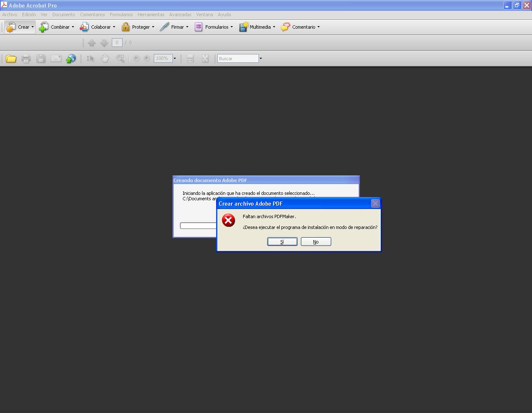Click No to decline repair

tap(316, 242)
